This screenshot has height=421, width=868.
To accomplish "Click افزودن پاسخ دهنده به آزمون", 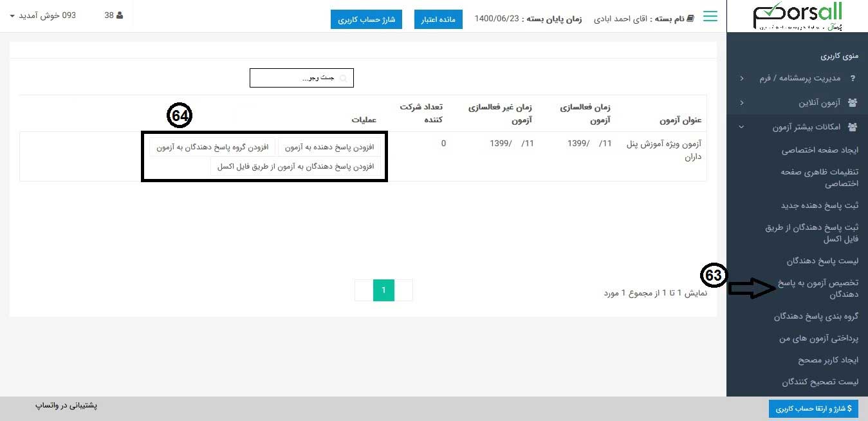I will pos(329,147).
